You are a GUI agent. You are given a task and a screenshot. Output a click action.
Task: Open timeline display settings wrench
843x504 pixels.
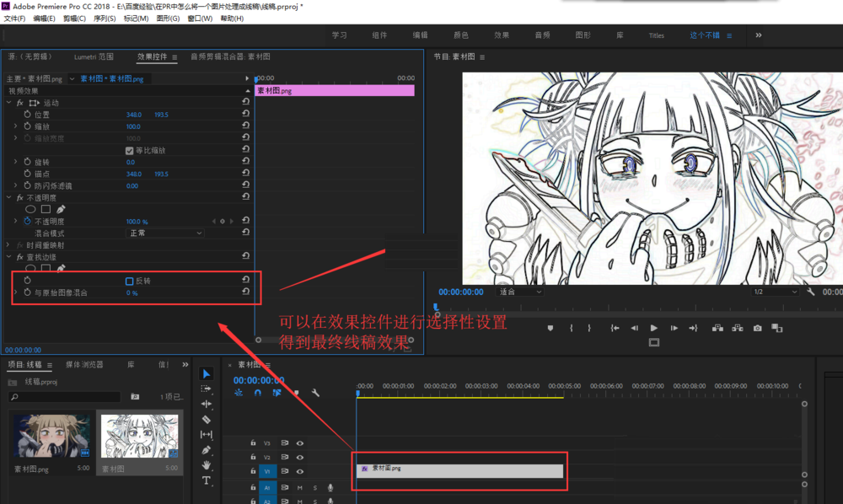[315, 392]
